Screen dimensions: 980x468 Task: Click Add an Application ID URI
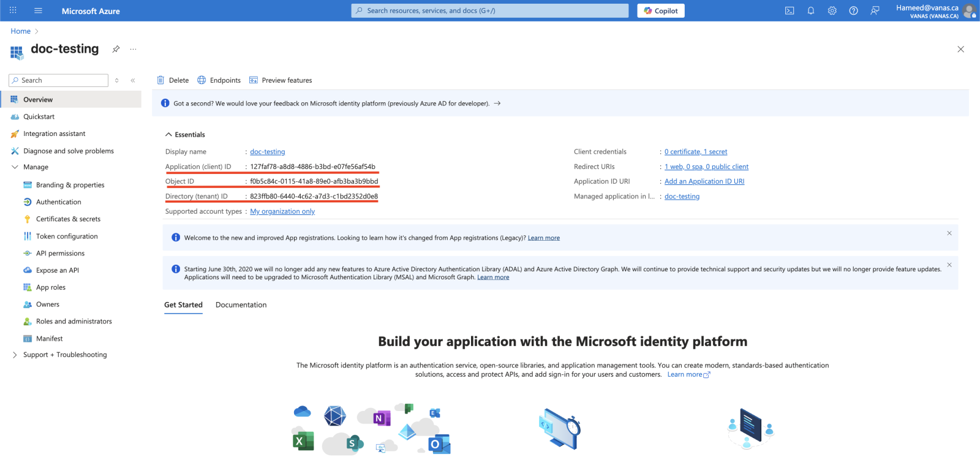point(704,181)
